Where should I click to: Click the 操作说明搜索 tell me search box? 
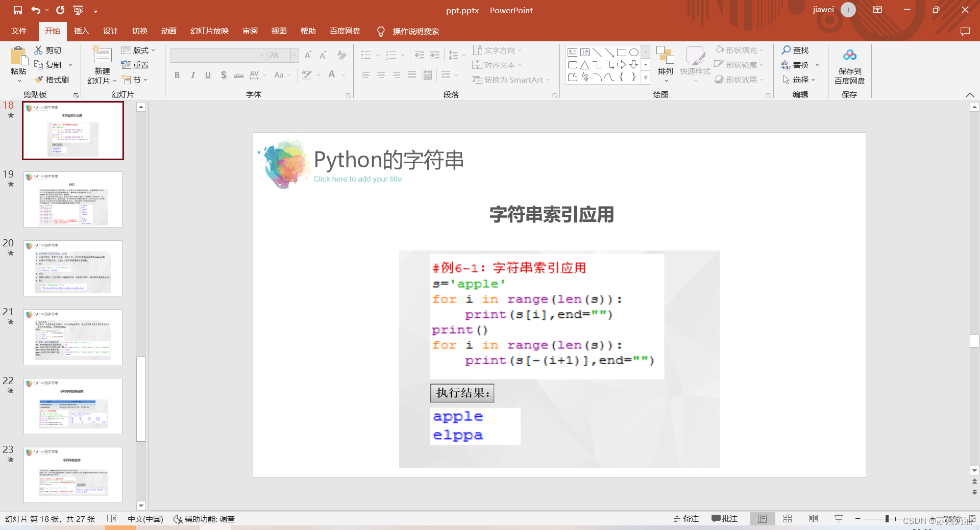coord(415,31)
